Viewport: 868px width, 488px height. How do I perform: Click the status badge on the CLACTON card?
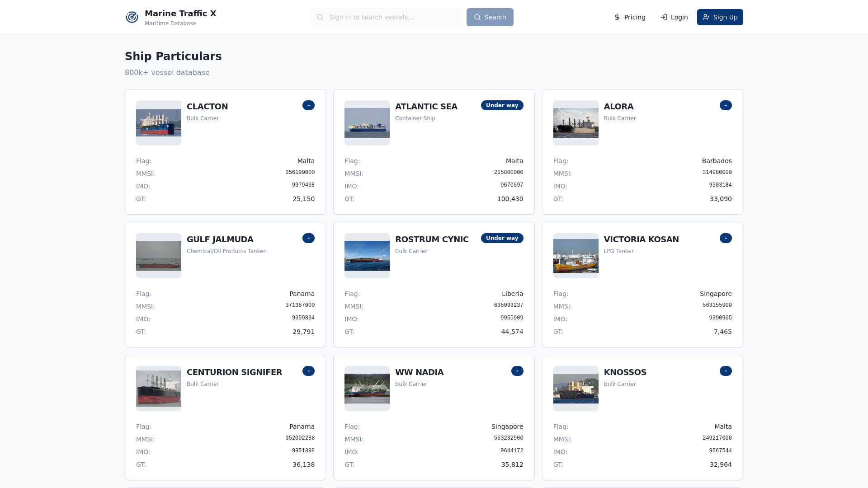[309, 105]
